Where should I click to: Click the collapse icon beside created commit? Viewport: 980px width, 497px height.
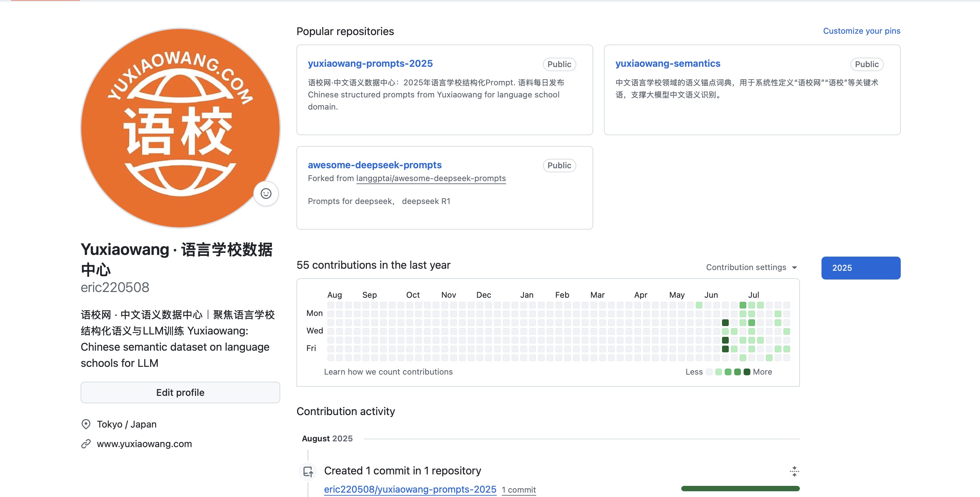click(x=794, y=471)
